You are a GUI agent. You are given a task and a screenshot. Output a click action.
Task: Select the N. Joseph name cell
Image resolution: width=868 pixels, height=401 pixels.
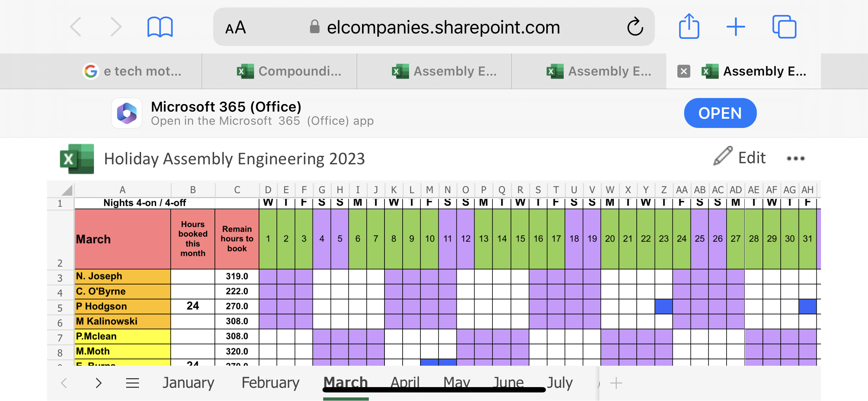tap(123, 276)
